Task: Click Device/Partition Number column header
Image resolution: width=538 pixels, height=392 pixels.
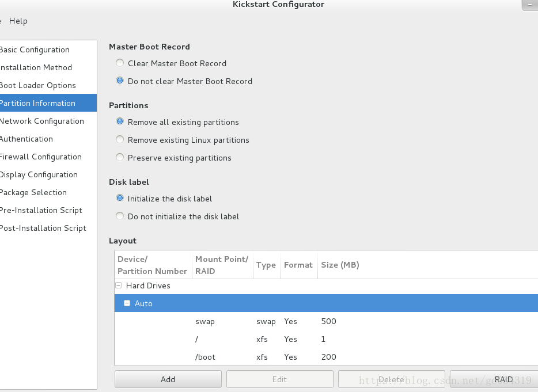Action: 153,265
